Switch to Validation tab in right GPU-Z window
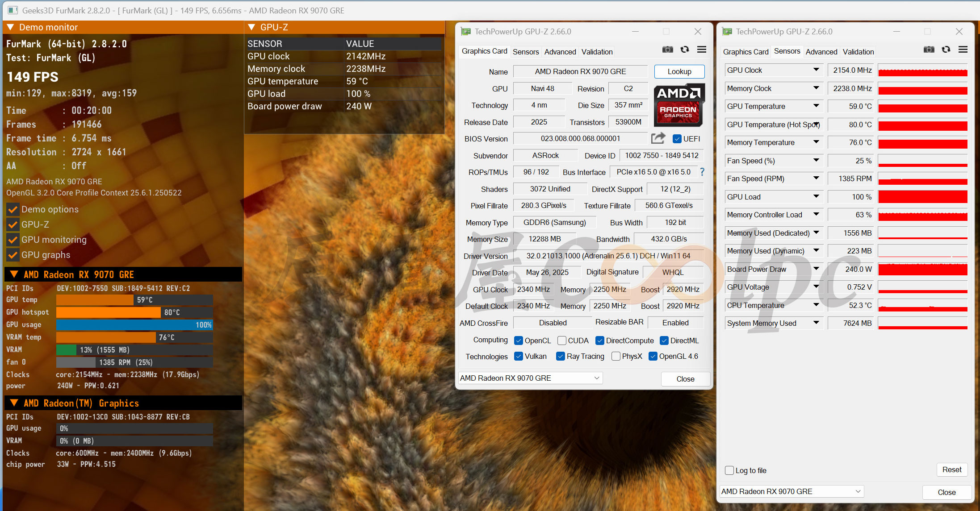980x511 pixels. point(858,52)
